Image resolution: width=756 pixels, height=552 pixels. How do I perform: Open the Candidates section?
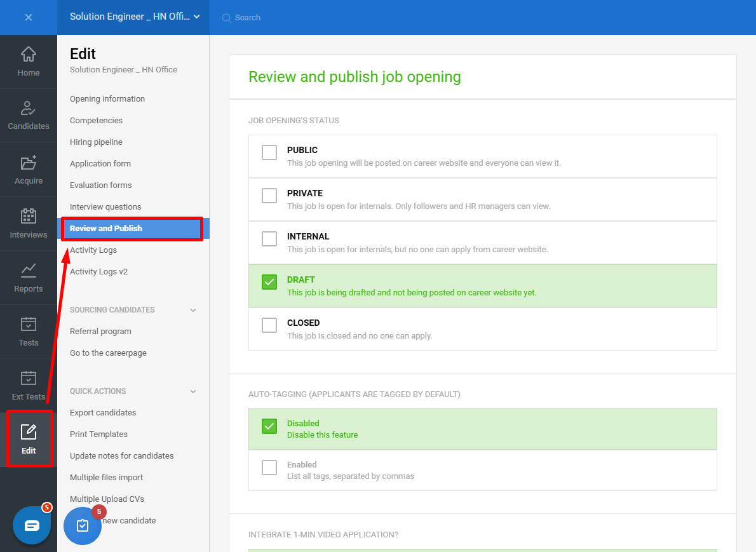click(29, 116)
